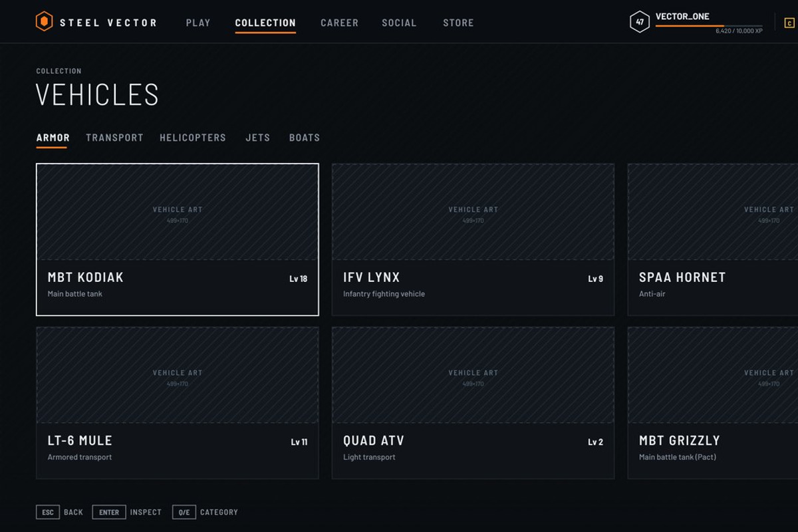Screen dimensions: 798x532
Task: Click the Q/E Category key hint
Action: tap(205, 512)
